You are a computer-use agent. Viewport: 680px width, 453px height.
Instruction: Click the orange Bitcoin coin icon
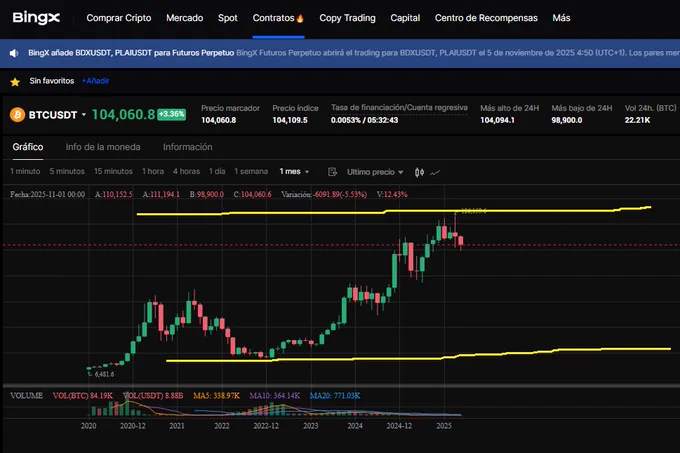(x=17, y=115)
